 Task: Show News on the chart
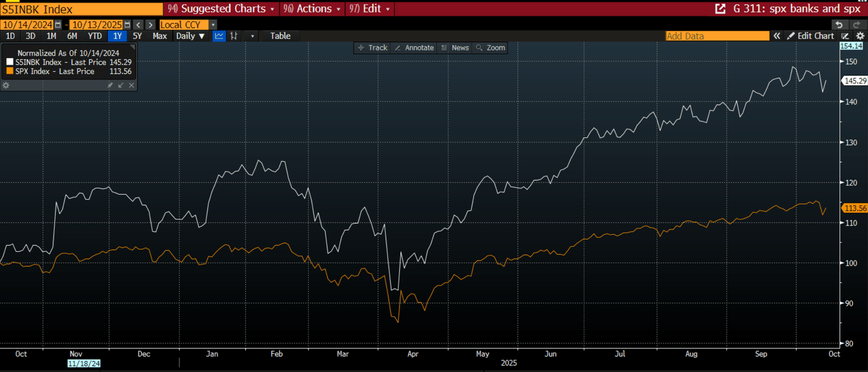455,48
